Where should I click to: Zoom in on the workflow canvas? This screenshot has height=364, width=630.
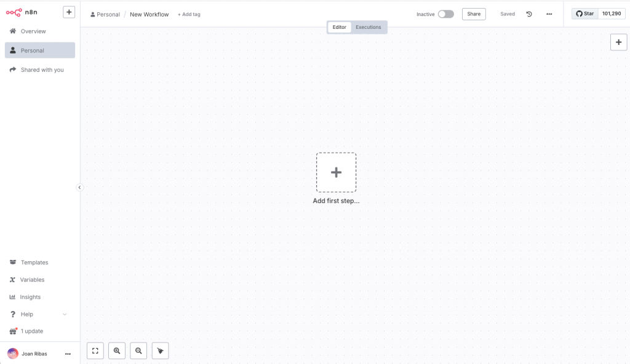117,350
